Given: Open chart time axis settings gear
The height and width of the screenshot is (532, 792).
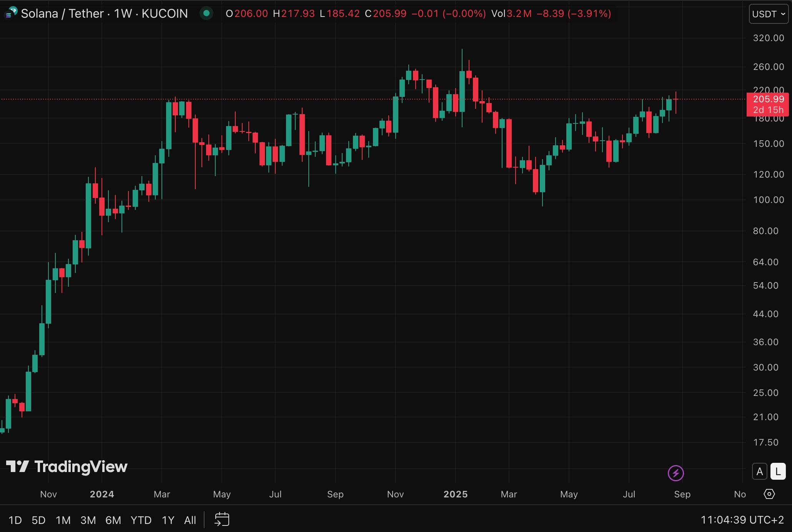Looking at the screenshot, I should click(769, 494).
